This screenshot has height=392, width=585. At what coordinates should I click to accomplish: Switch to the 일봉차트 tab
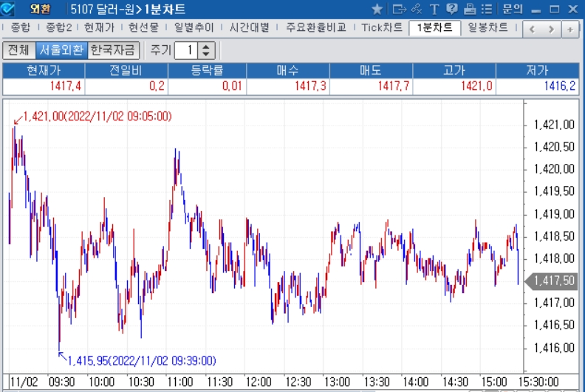click(x=488, y=27)
